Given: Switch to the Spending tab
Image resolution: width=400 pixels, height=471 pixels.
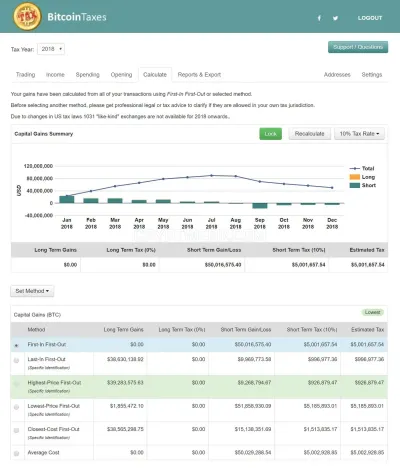Looking at the screenshot, I should pyautogui.click(x=88, y=75).
